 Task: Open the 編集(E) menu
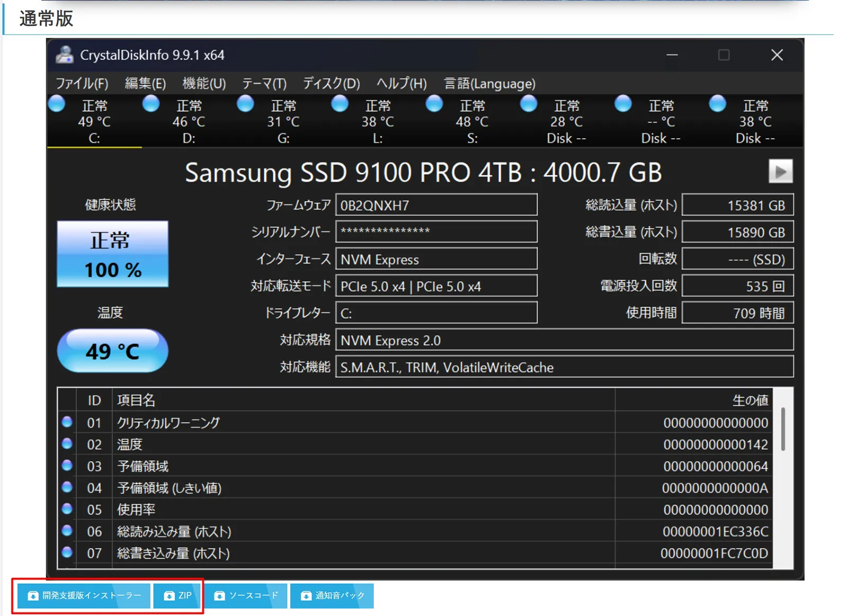click(x=146, y=84)
